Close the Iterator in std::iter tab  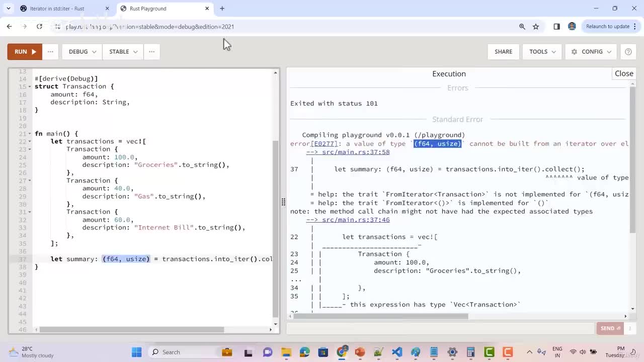click(107, 9)
